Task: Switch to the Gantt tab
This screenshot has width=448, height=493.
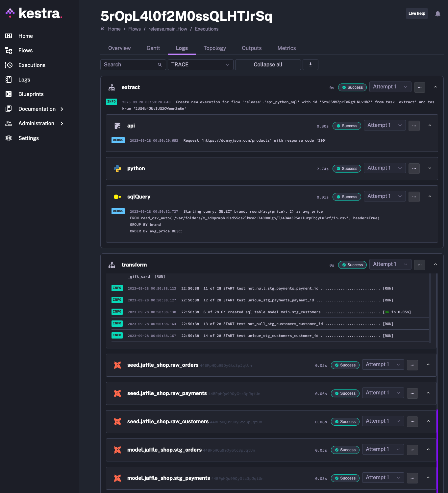Action: tap(153, 48)
